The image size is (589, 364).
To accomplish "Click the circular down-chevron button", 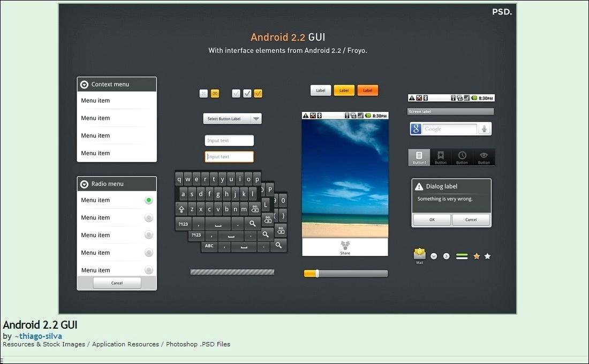I will coord(434,256).
